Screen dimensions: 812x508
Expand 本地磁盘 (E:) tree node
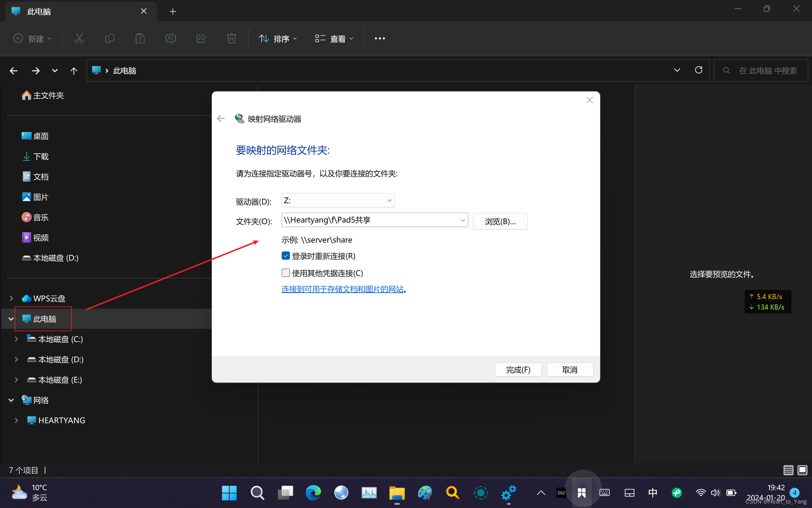coord(16,380)
